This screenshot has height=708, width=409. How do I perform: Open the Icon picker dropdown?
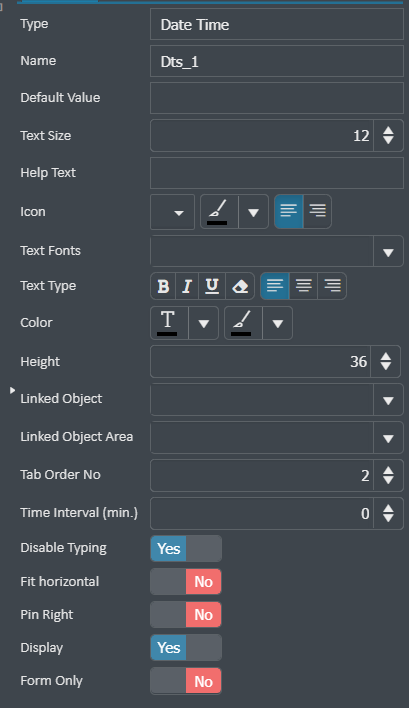(172, 212)
